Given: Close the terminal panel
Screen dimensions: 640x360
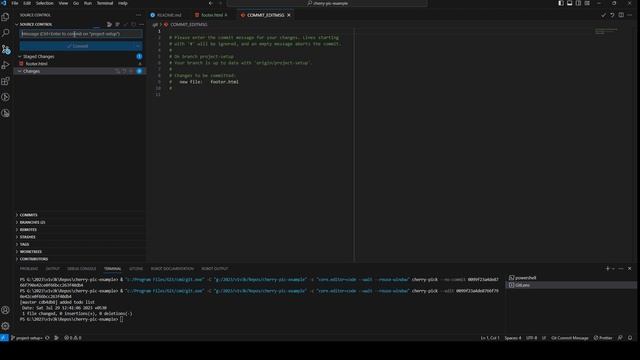Looking at the screenshot, I should (629, 269).
